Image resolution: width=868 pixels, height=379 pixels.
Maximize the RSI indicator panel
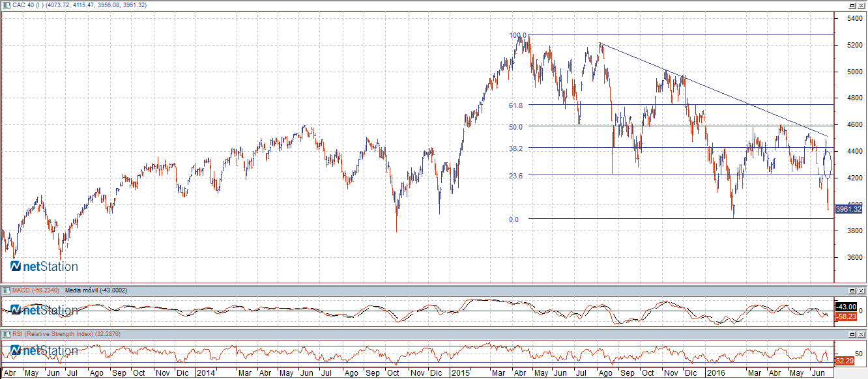click(852, 333)
